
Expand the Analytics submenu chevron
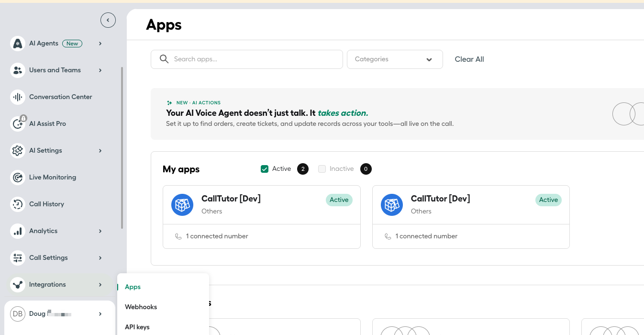pyautogui.click(x=100, y=231)
